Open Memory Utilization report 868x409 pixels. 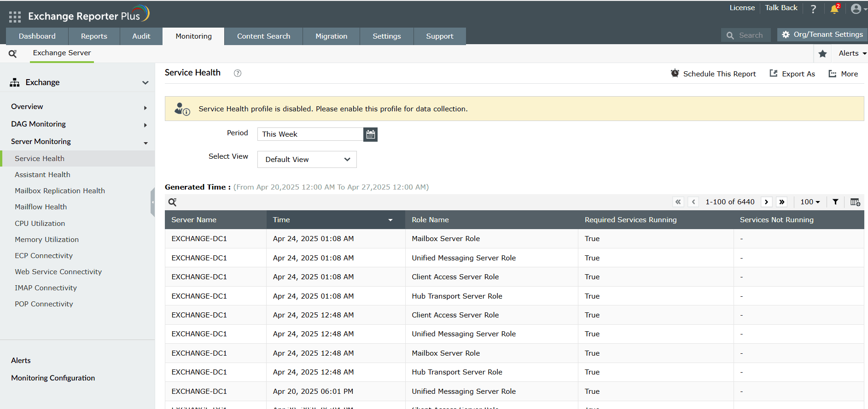click(x=47, y=240)
